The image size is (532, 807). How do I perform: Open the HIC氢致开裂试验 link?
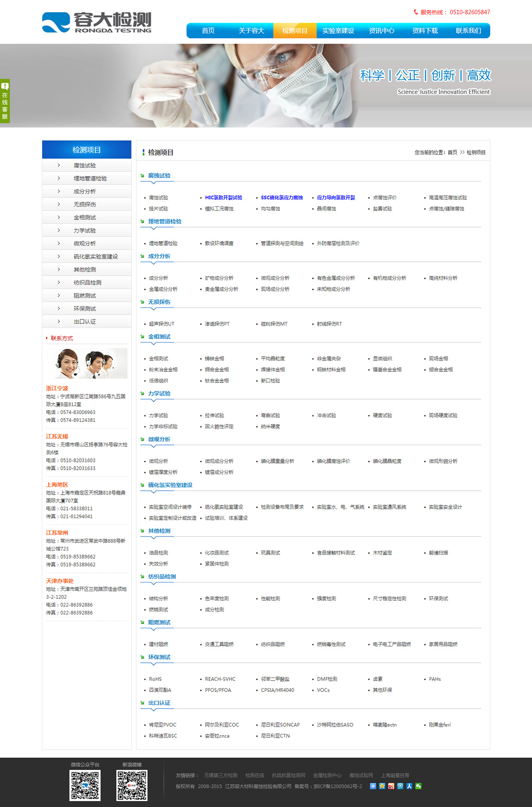click(223, 198)
